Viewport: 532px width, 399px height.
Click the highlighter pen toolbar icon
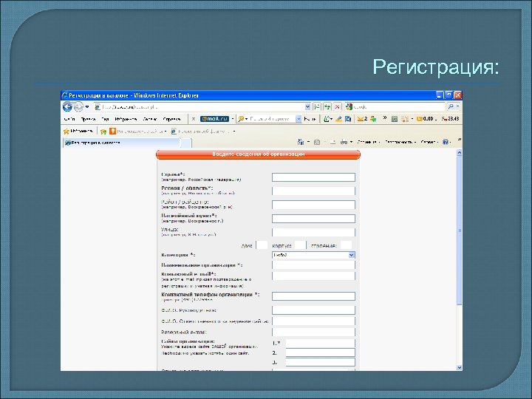338,119
